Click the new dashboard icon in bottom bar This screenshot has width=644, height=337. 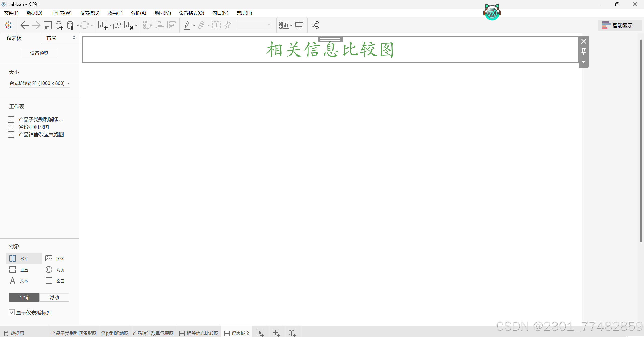[276, 333]
